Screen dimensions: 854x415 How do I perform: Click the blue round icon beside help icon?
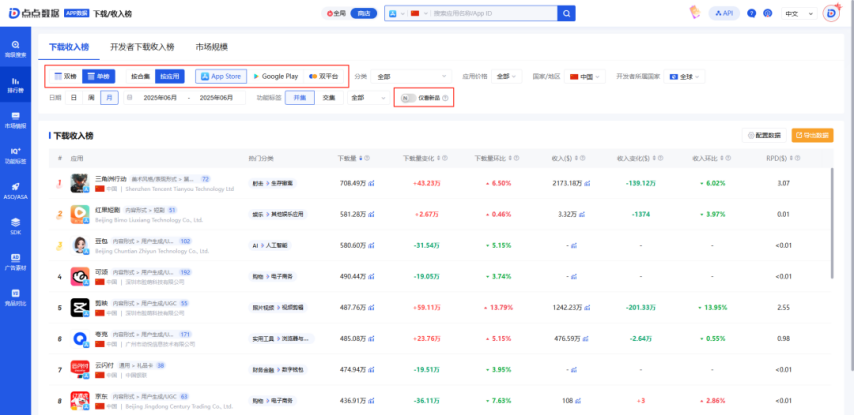[767, 13]
